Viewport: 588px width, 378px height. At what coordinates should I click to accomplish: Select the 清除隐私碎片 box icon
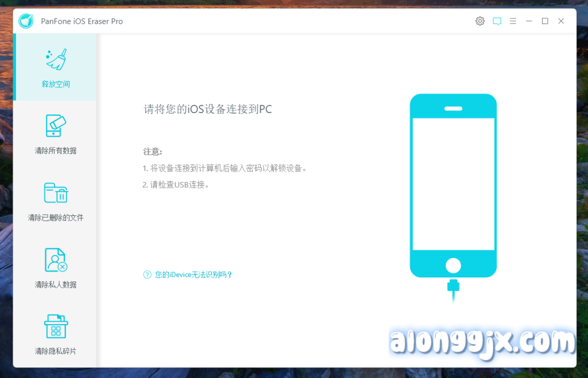(x=56, y=326)
